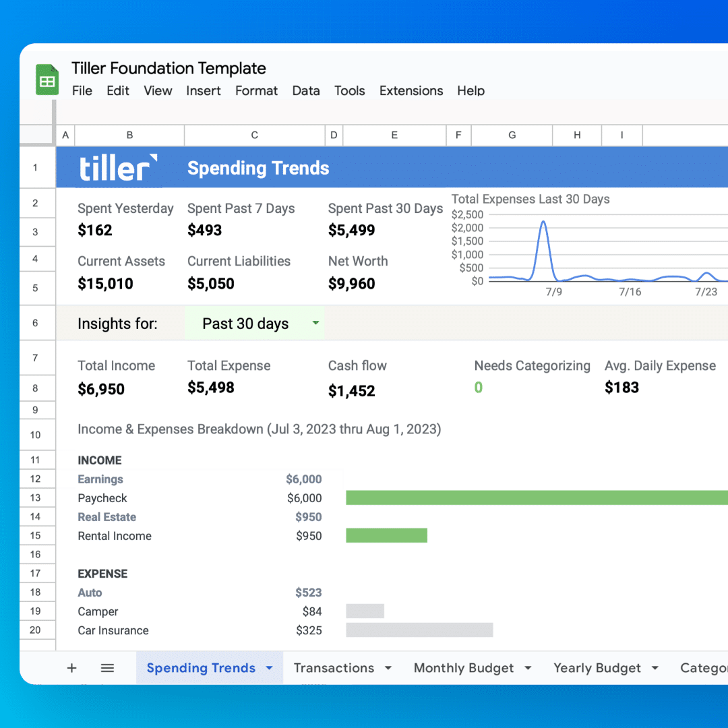Open the Help menu
This screenshot has width=728, height=728.
[x=471, y=90]
